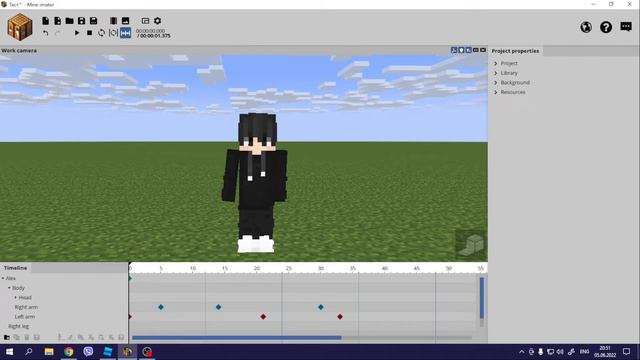Click the greyed redo arrow

(x=58, y=33)
